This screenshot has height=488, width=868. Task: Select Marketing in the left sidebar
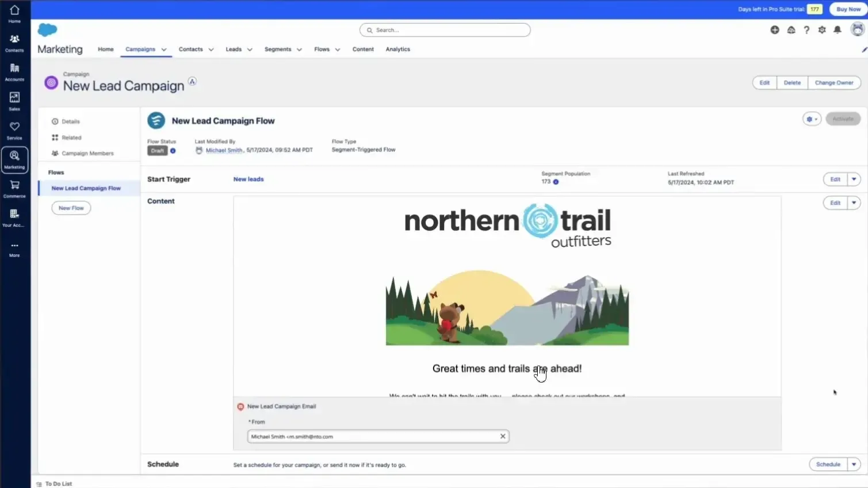[14, 159]
